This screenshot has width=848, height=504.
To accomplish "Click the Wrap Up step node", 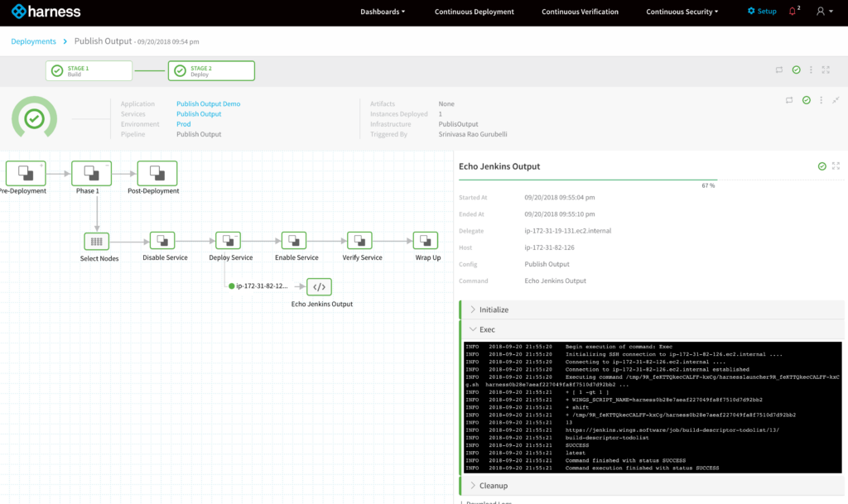I will pyautogui.click(x=426, y=241).
